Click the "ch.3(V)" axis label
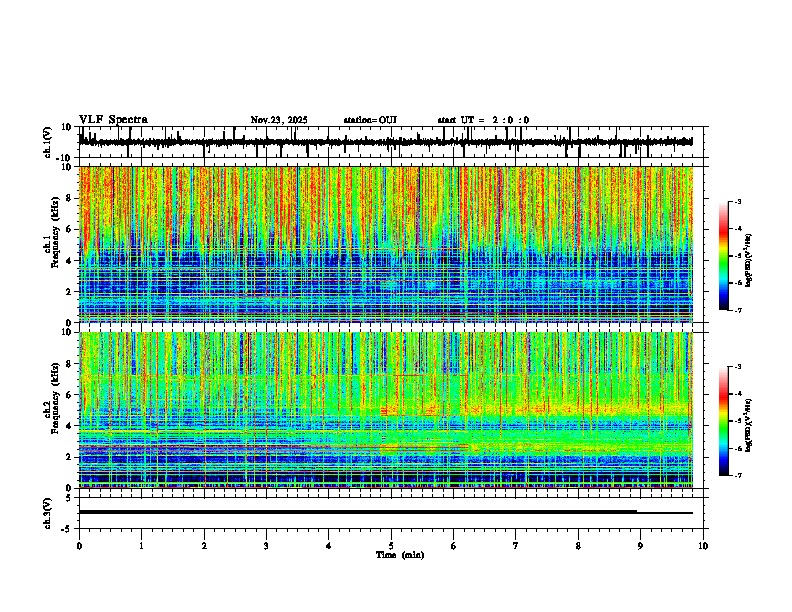The height and width of the screenshot is (612, 792). (x=47, y=514)
